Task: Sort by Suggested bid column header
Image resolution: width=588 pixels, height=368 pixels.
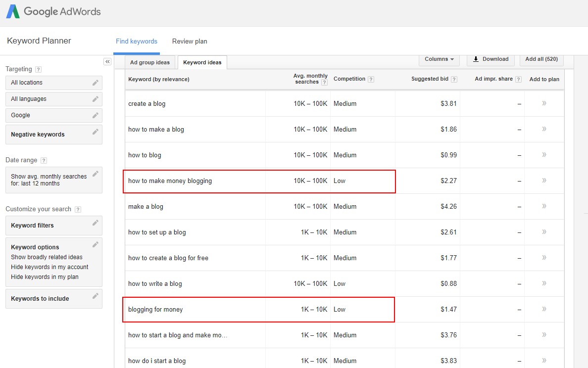Action: 430,79
